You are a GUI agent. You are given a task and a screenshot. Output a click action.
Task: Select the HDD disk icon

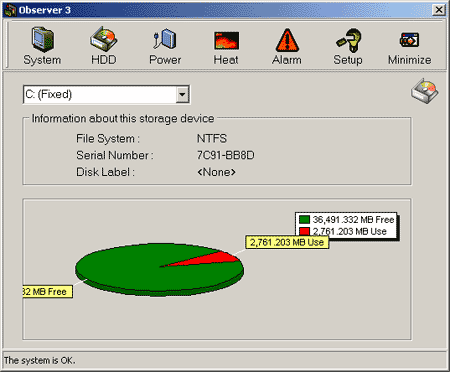pos(104,40)
